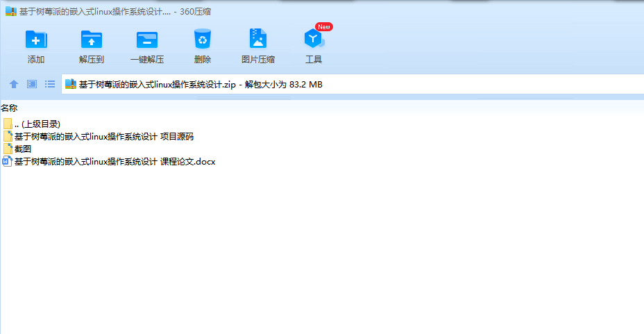
Task: Select the .. (上级目录) parent directory row
Action: (32, 124)
